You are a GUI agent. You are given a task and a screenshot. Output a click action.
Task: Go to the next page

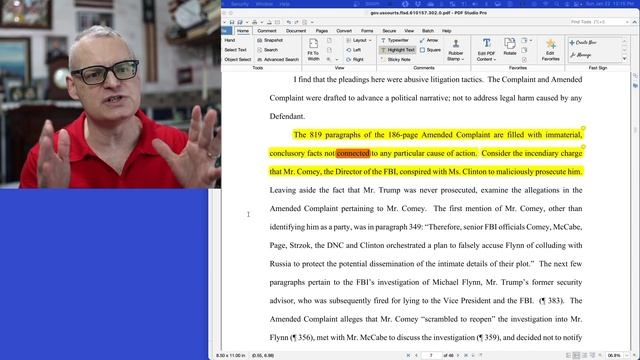tap(458, 356)
